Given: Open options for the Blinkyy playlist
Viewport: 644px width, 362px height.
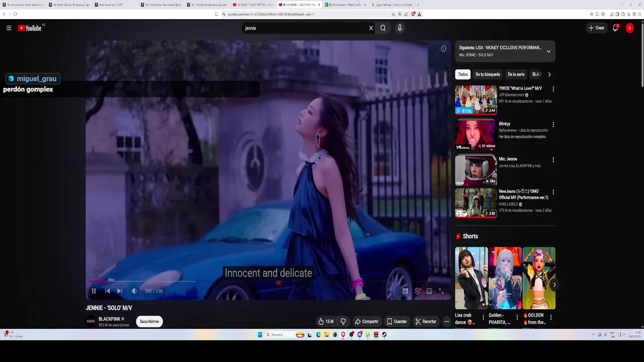Looking at the screenshot, I should [x=553, y=124].
